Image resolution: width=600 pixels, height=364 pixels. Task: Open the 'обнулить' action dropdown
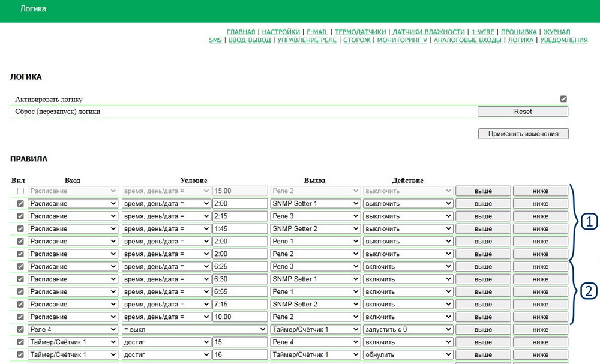tap(407, 354)
